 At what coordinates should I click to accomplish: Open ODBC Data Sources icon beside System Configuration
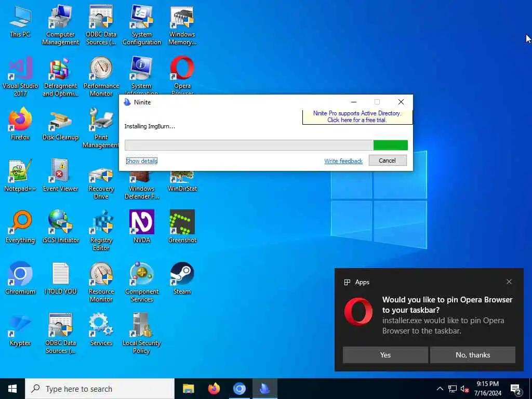[x=101, y=26]
